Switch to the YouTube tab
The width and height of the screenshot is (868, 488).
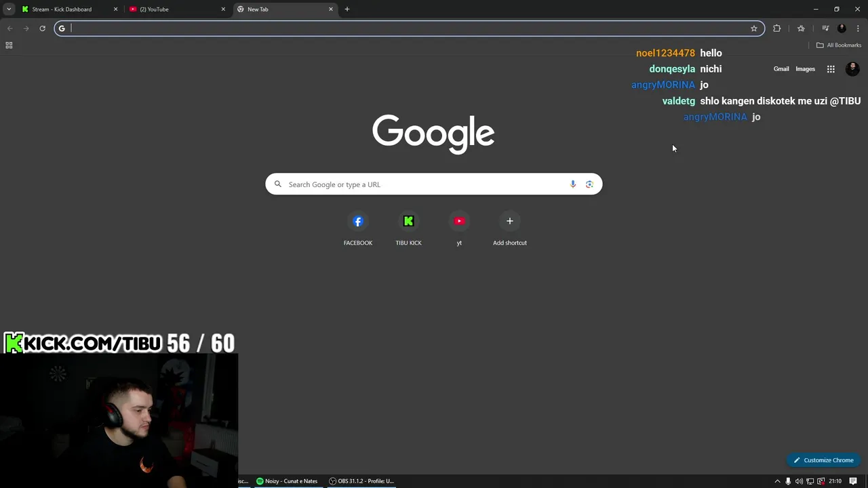(177, 9)
